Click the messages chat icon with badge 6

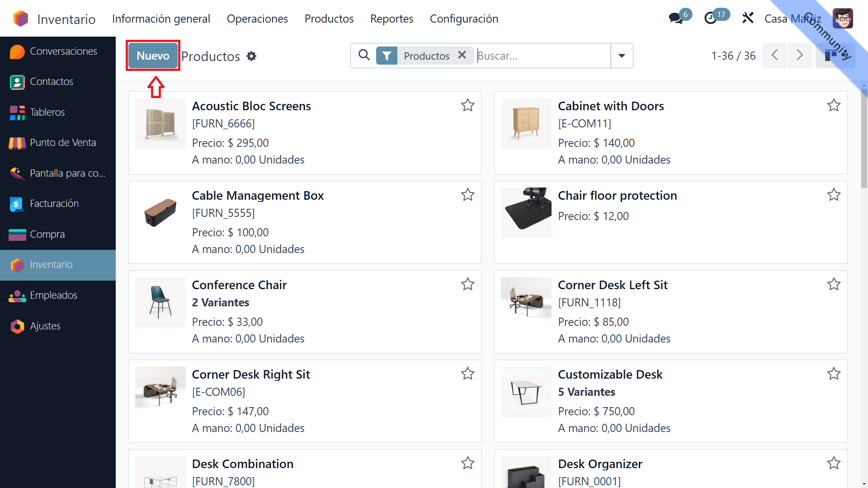pyautogui.click(x=676, y=19)
